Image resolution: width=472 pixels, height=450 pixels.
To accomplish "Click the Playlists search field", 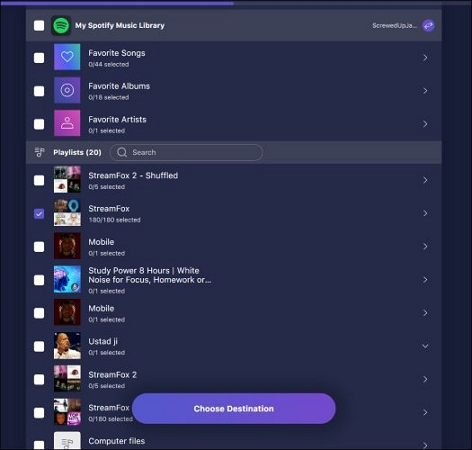I will point(186,152).
